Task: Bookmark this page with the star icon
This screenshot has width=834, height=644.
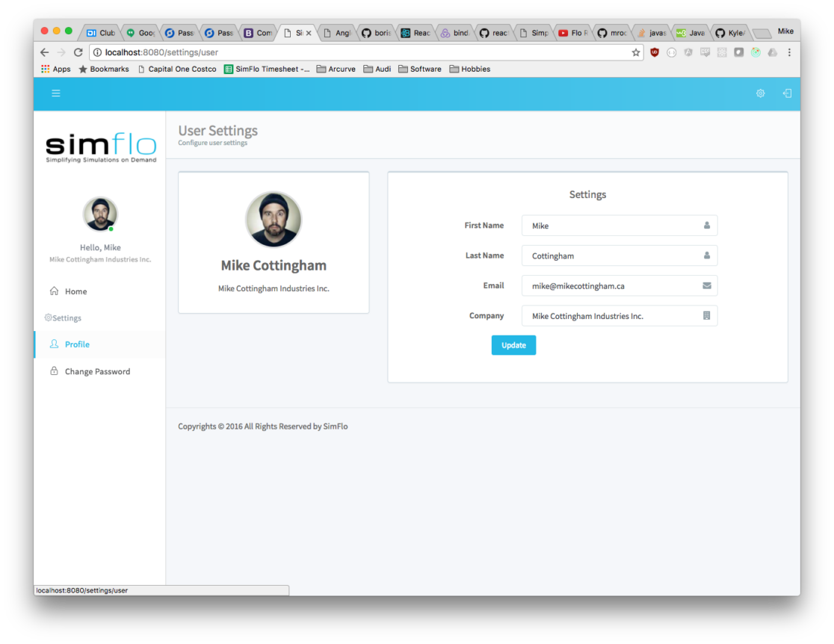Action: tap(636, 52)
